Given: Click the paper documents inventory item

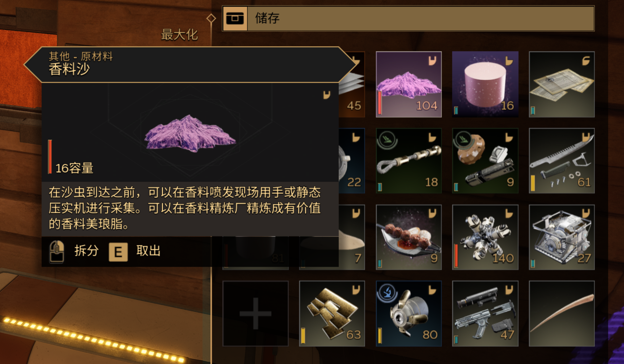Looking at the screenshot, I should point(562,84).
